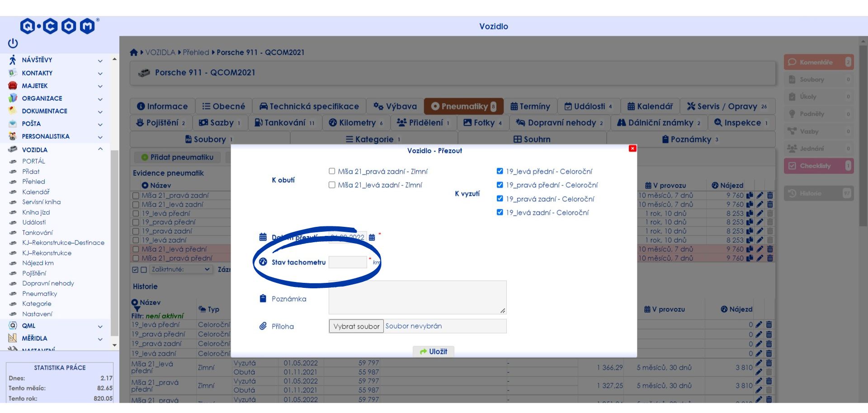
Task: Open calendar picker beside Datum přezutí
Action: click(372, 237)
